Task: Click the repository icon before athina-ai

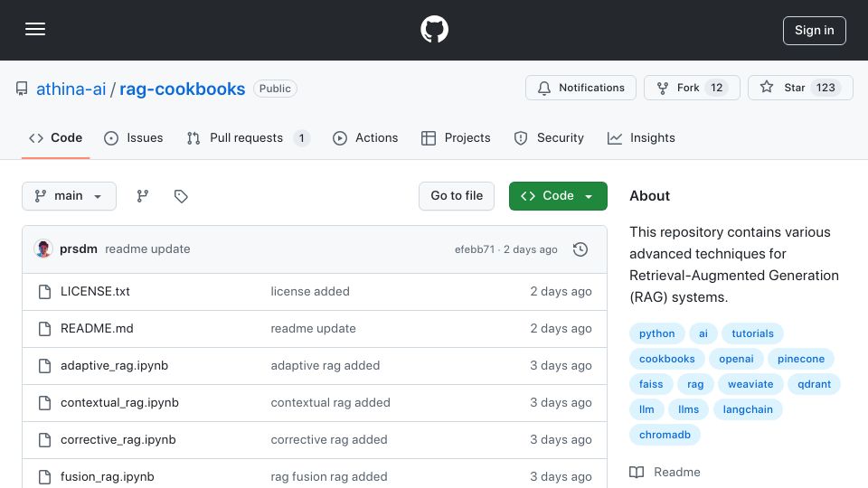Action: coord(22,89)
